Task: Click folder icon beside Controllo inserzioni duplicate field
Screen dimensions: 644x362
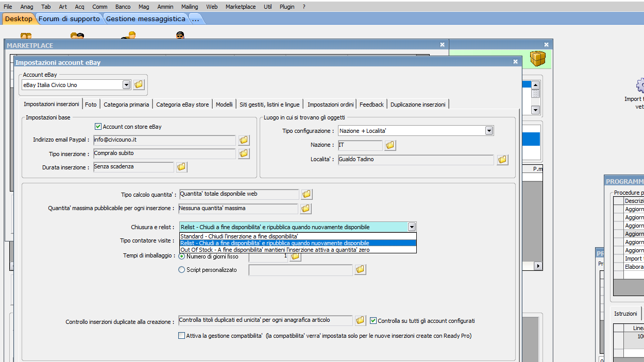Action: pyautogui.click(x=360, y=320)
